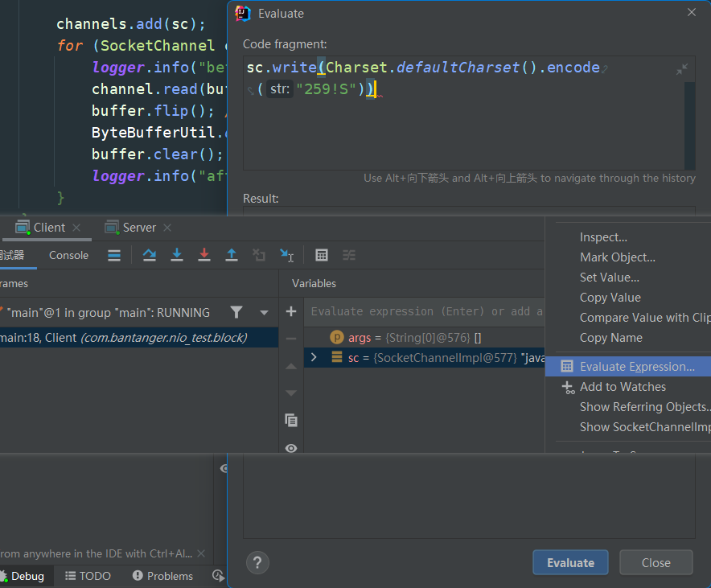Click the Evaluate expression input field
Image resolution: width=711 pixels, height=588 pixels.
[x=425, y=311]
